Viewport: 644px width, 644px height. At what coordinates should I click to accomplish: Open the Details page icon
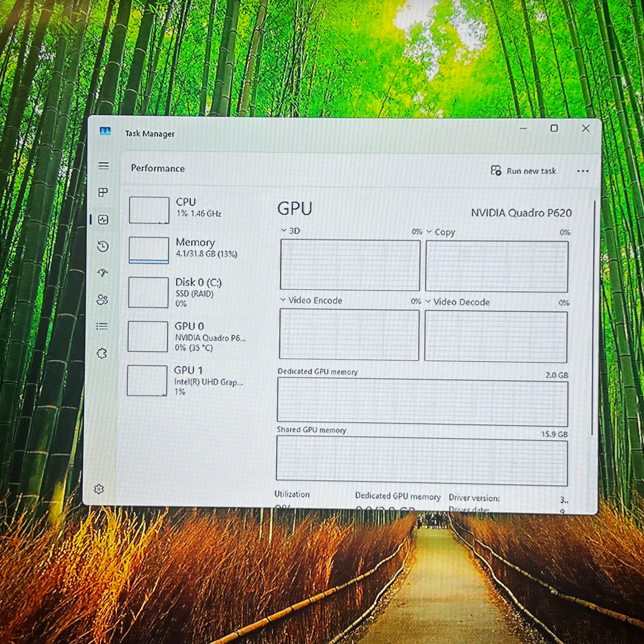point(102,326)
